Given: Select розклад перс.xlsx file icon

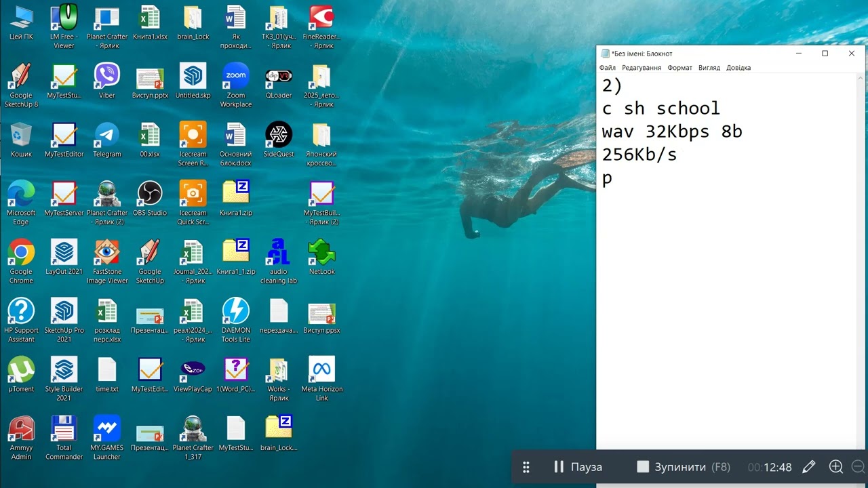Looking at the screenshot, I should [107, 321].
